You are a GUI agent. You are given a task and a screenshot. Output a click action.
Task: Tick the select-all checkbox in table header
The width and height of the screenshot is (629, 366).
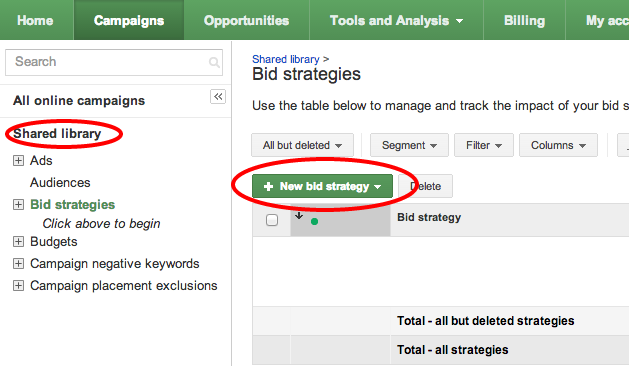click(x=272, y=220)
